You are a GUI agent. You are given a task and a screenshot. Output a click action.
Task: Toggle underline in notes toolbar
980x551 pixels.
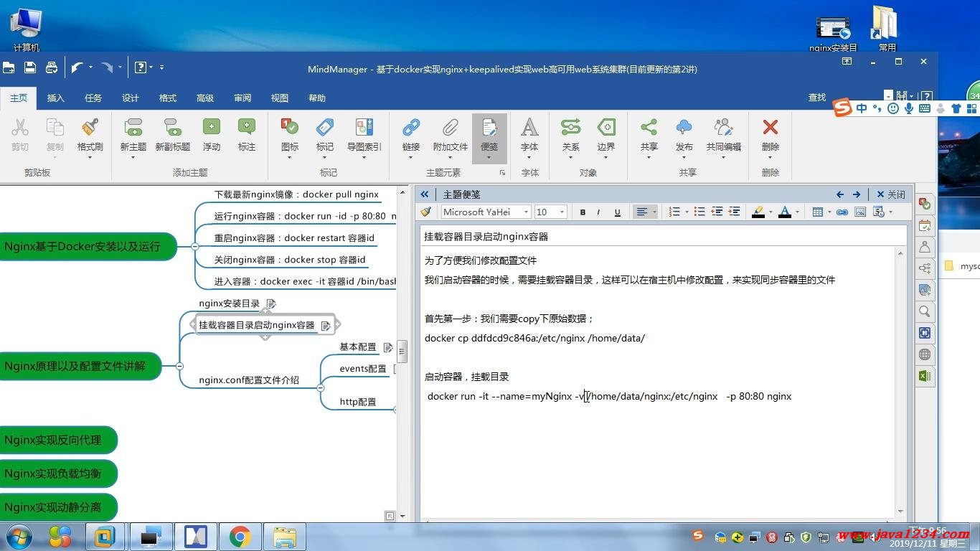(x=617, y=212)
